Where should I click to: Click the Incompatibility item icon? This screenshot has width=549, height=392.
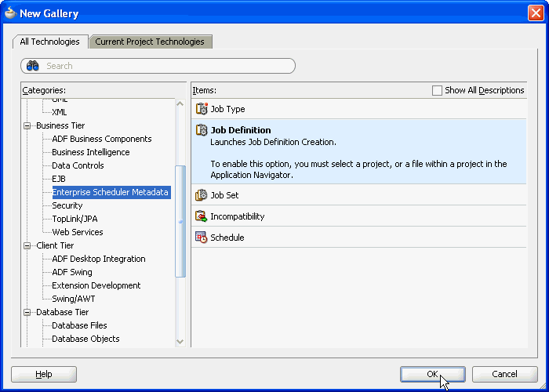point(202,216)
